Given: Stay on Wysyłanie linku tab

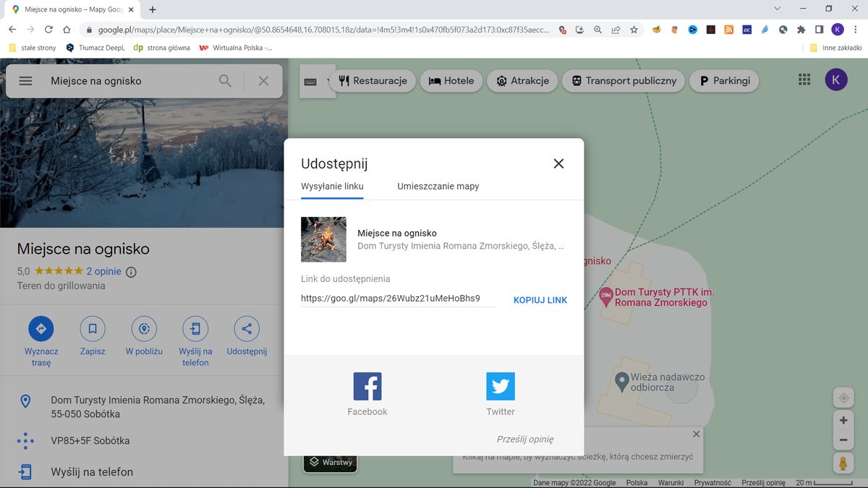Looking at the screenshot, I should tap(331, 186).
